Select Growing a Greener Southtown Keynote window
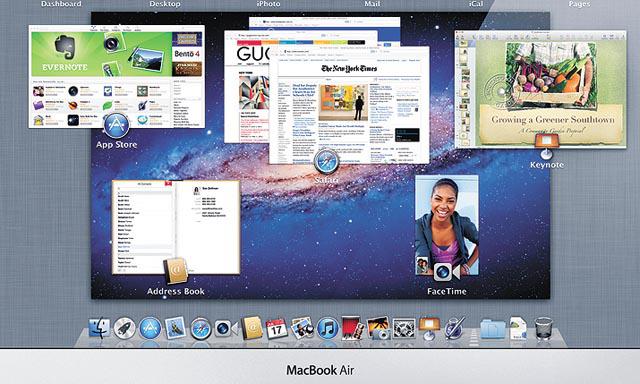640x384 pixels. 540,89
